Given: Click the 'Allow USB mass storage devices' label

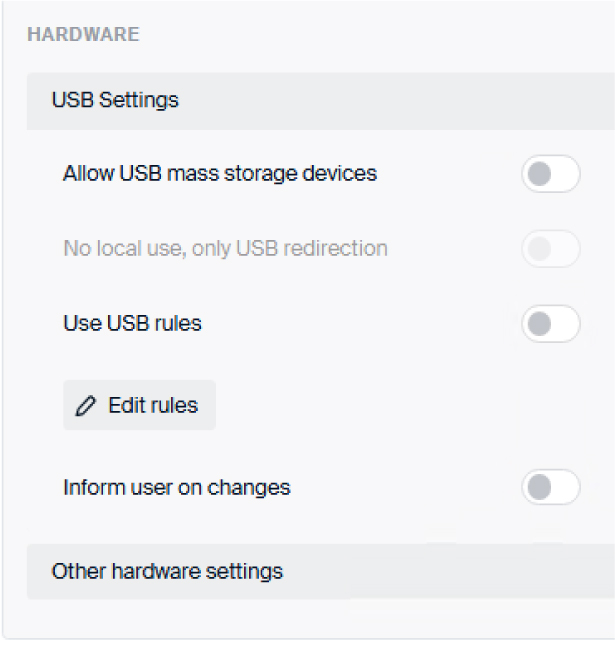Looking at the screenshot, I should [x=220, y=174].
